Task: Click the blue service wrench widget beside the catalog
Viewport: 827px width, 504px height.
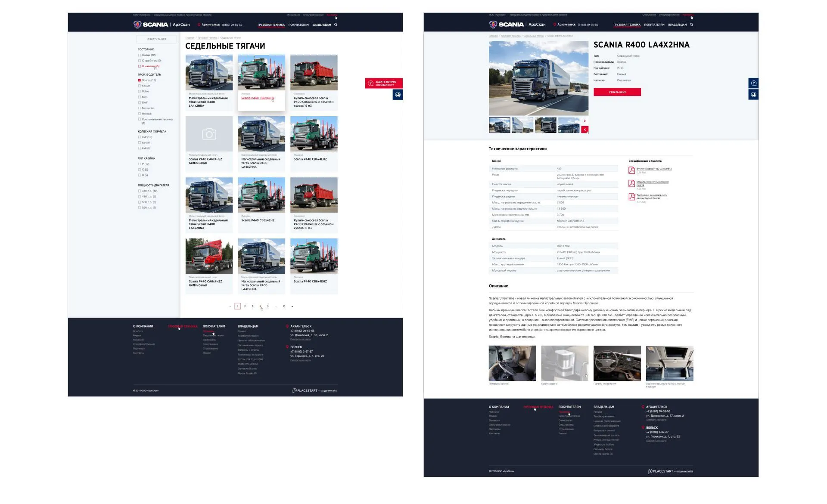Action: pos(398,95)
